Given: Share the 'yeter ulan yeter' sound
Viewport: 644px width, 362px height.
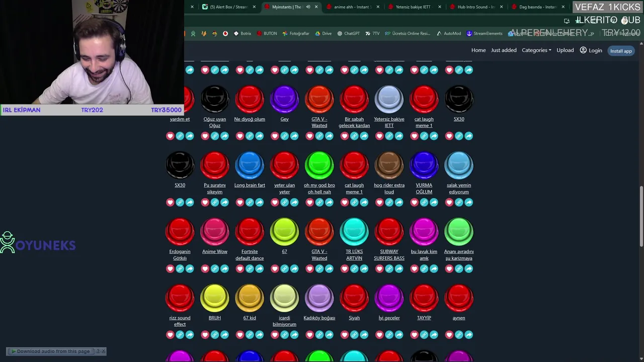Looking at the screenshot, I should pyautogui.click(x=294, y=202).
